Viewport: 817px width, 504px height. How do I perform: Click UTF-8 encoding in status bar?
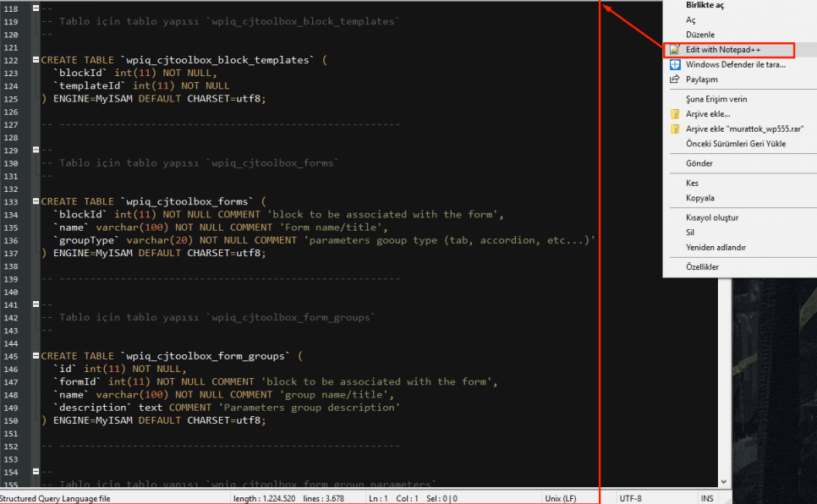(631, 499)
